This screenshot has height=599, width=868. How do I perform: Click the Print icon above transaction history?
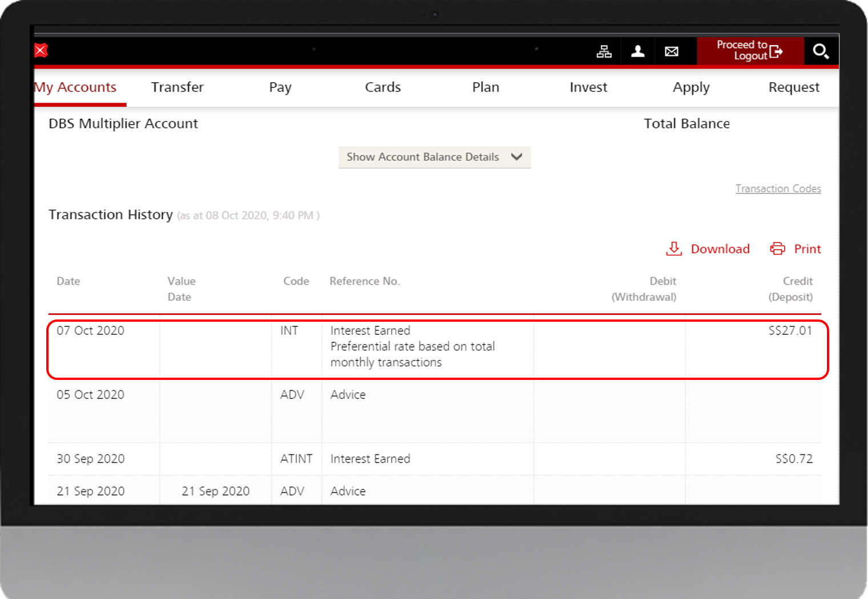click(778, 248)
